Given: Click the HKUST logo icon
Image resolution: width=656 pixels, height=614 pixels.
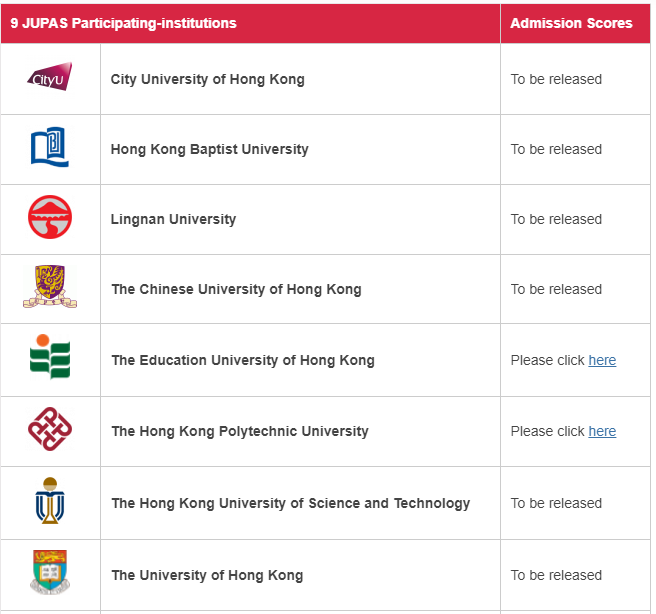Looking at the screenshot, I should click(x=50, y=500).
